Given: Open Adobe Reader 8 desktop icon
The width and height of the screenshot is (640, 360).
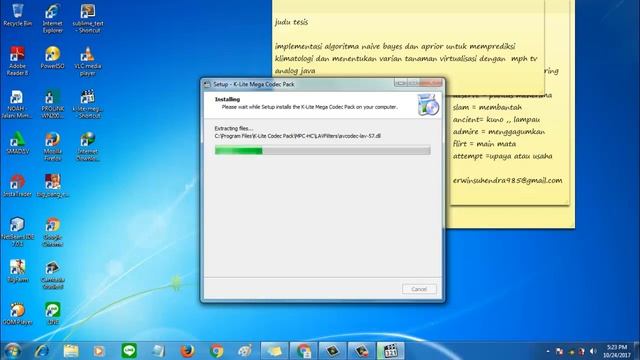Looking at the screenshot, I should click(17, 61).
